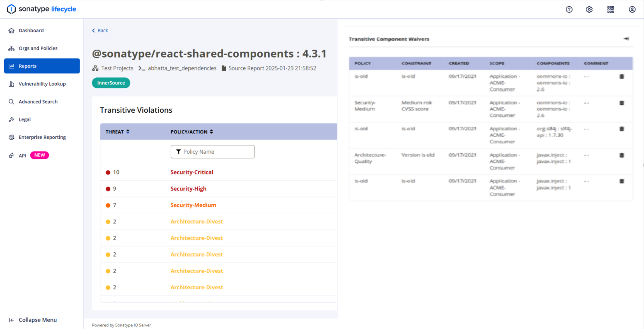
Task: Open the Legal section
Action: point(42,119)
